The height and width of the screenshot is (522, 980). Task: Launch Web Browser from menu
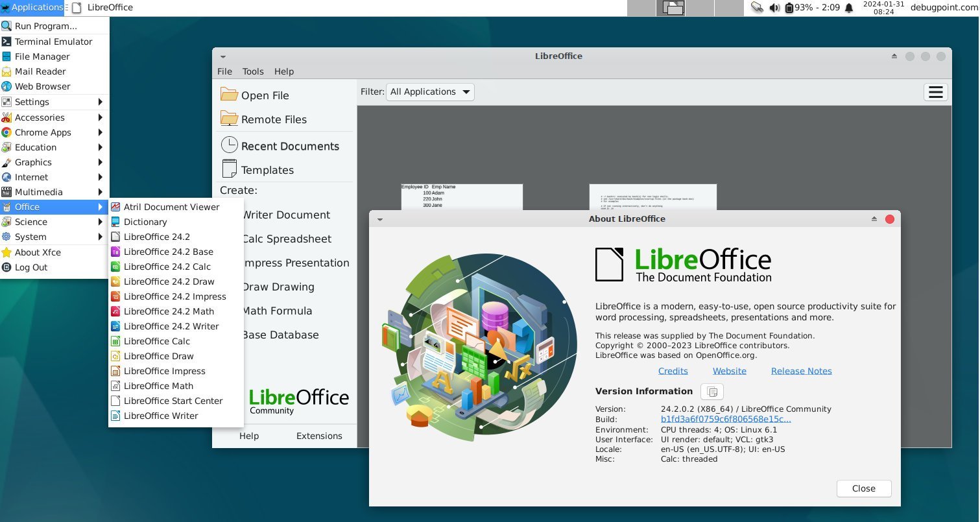point(54,86)
